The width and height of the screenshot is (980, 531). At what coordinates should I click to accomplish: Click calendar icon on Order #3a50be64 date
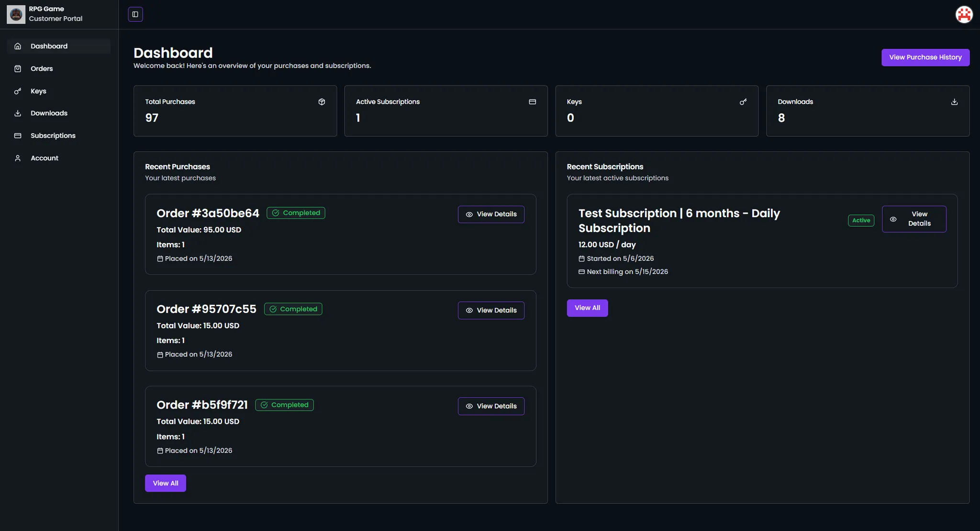pyautogui.click(x=160, y=259)
